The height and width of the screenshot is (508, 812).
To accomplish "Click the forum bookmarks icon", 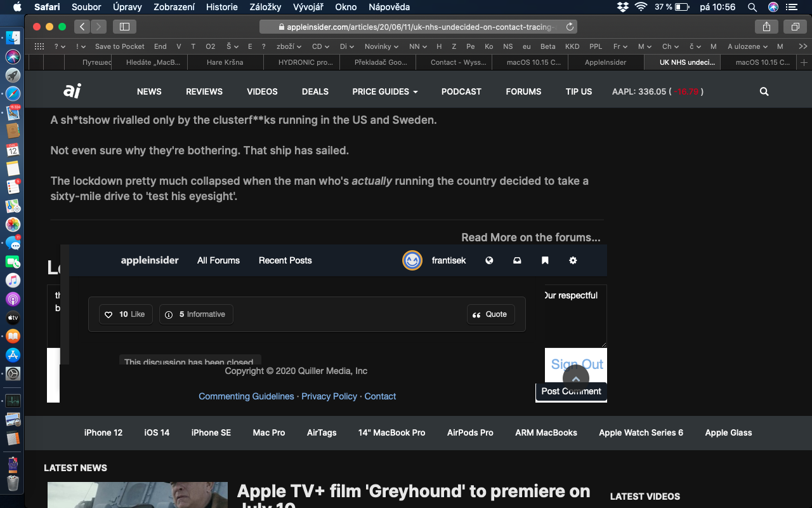I will [545, 260].
